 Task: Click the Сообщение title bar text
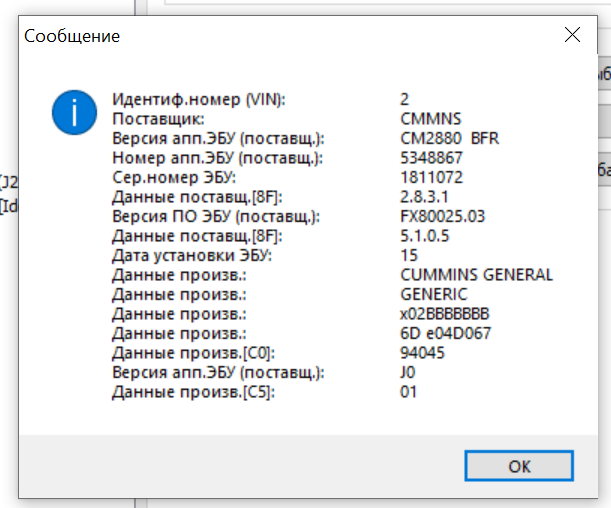coord(72,36)
